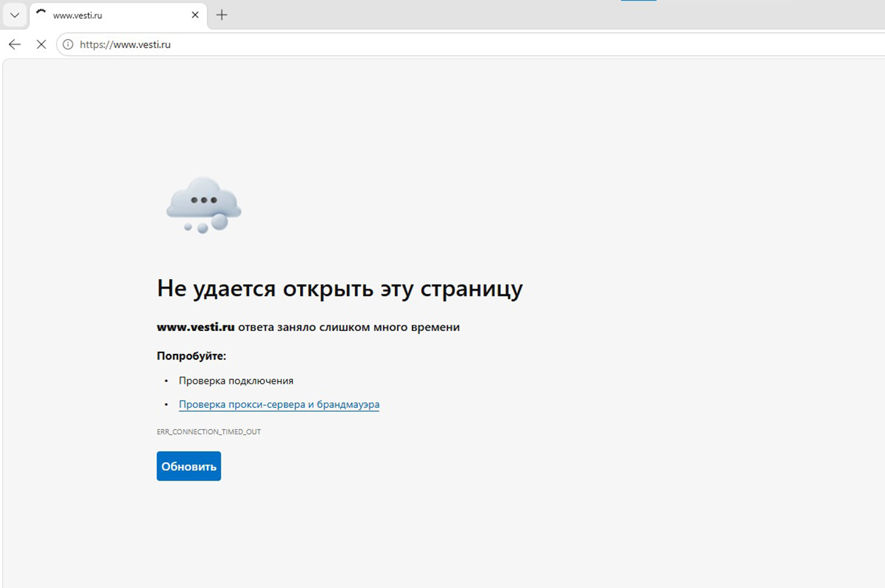The height and width of the screenshot is (588, 885).
Task: Go back with the left arrow
Action: (15, 44)
